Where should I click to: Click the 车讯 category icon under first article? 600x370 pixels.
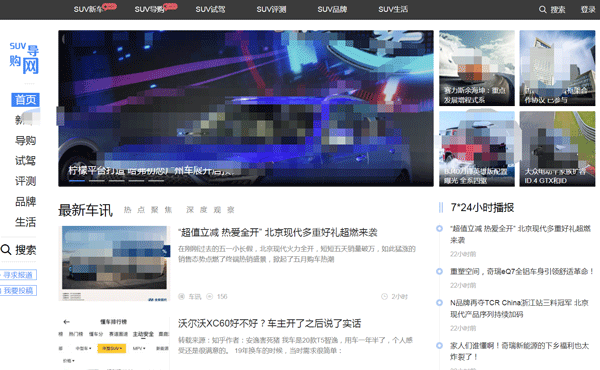pyautogui.click(x=181, y=297)
